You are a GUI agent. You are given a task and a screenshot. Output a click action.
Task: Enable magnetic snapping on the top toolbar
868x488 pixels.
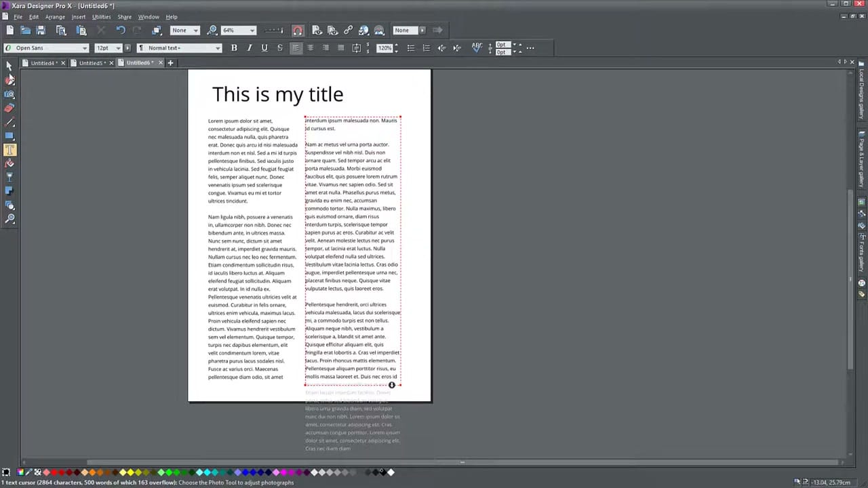[298, 30]
